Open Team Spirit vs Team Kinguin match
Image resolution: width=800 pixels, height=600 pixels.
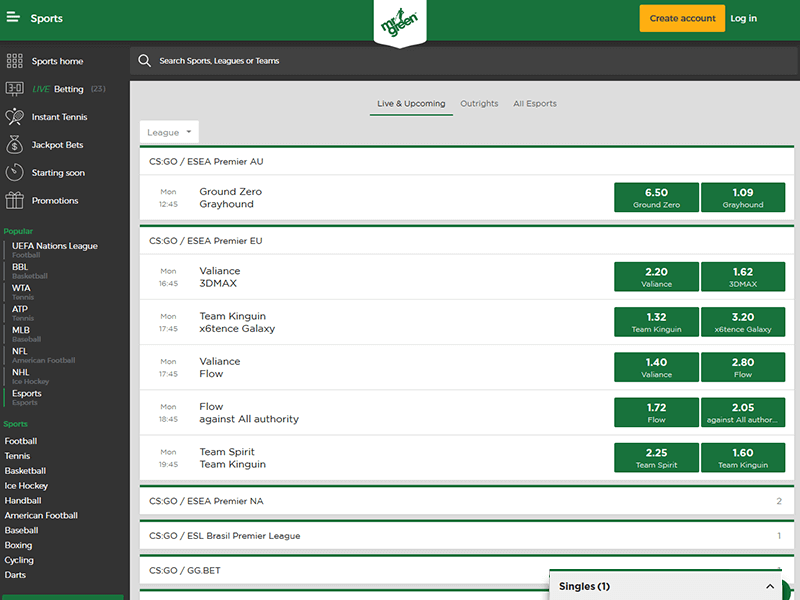pyautogui.click(x=233, y=458)
